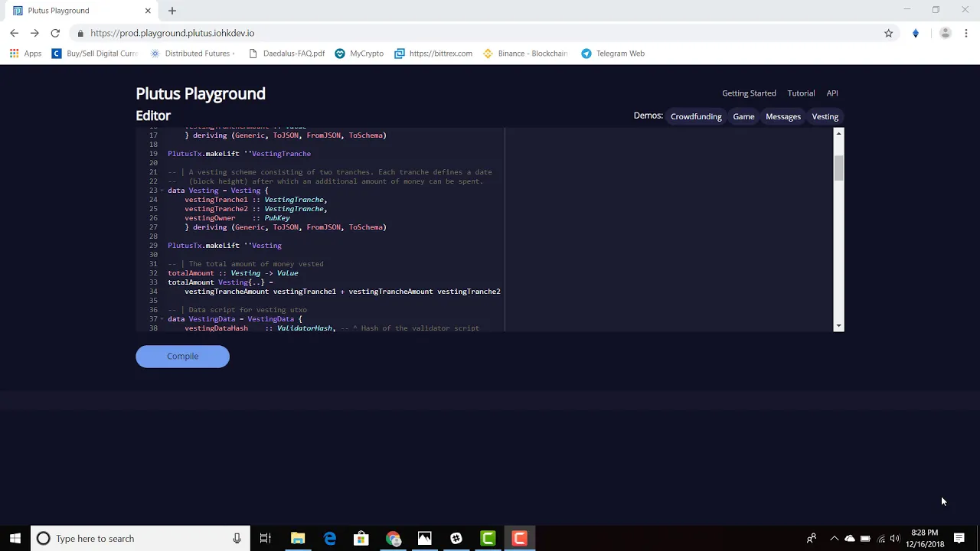Open File Explorer from taskbar
The image size is (980, 551).
pos(298,538)
